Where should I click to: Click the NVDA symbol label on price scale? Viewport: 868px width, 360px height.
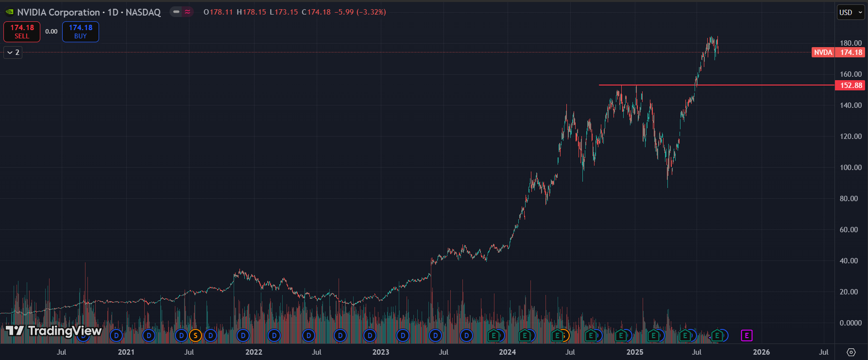(823, 52)
